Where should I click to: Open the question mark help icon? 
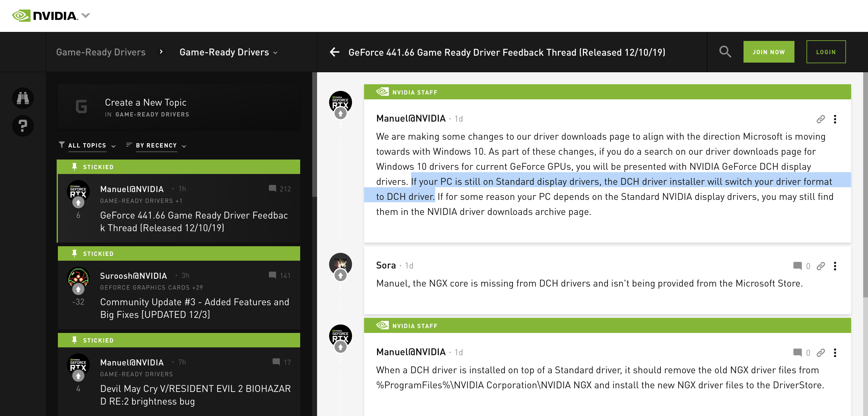tap(23, 126)
